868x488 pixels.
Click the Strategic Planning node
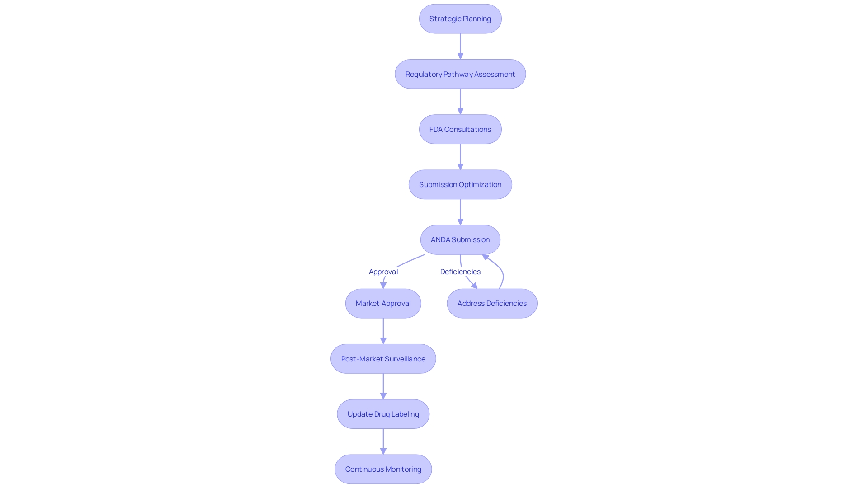460,19
